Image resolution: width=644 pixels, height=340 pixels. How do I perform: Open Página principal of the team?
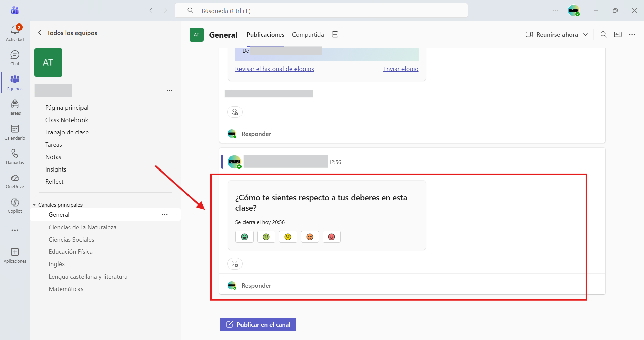click(x=67, y=107)
